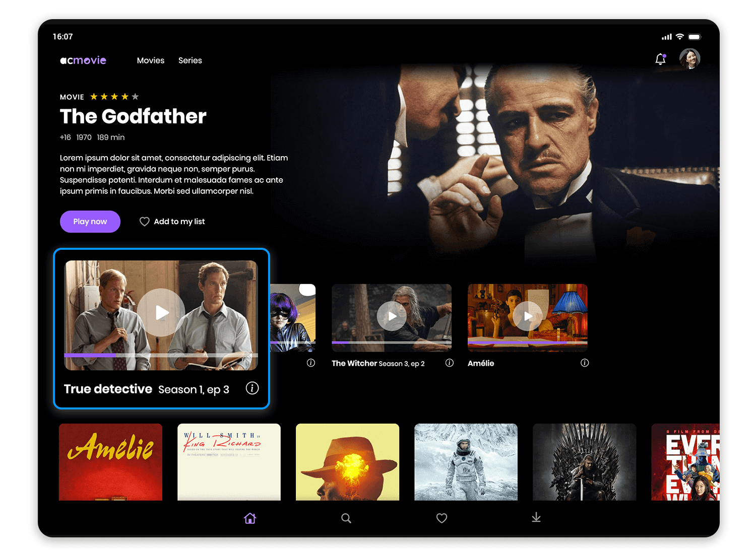Click the Amélie title under the card
The height and width of the screenshot is (554, 756).
pos(481,363)
